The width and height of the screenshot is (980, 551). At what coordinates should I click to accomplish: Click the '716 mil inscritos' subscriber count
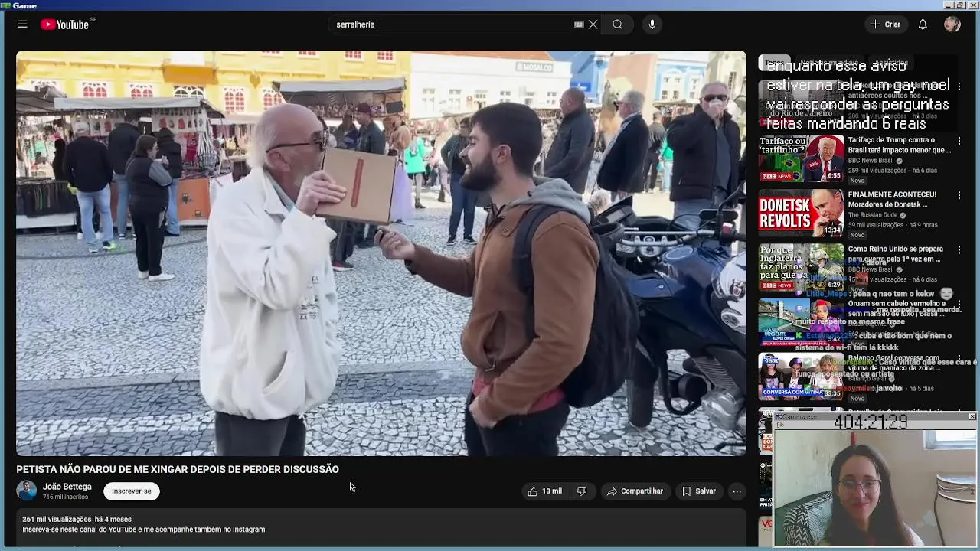65,497
